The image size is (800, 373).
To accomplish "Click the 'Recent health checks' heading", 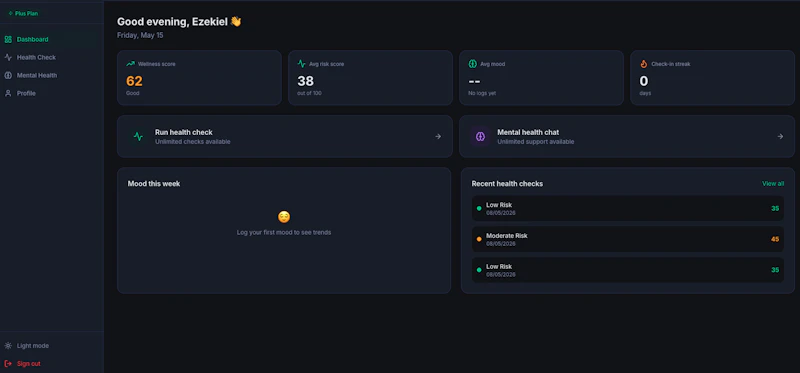I will (507, 184).
